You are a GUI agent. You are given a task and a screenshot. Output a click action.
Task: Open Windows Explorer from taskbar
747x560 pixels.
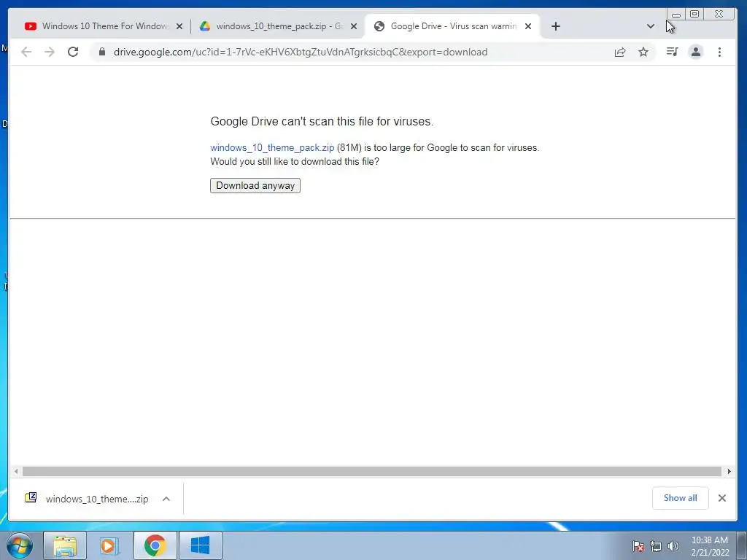pyautogui.click(x=65, y=545)
